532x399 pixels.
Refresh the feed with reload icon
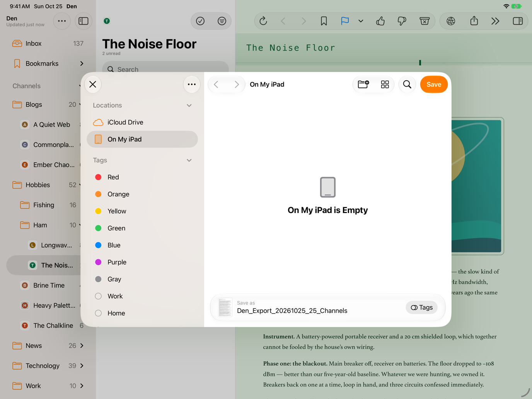263,21
